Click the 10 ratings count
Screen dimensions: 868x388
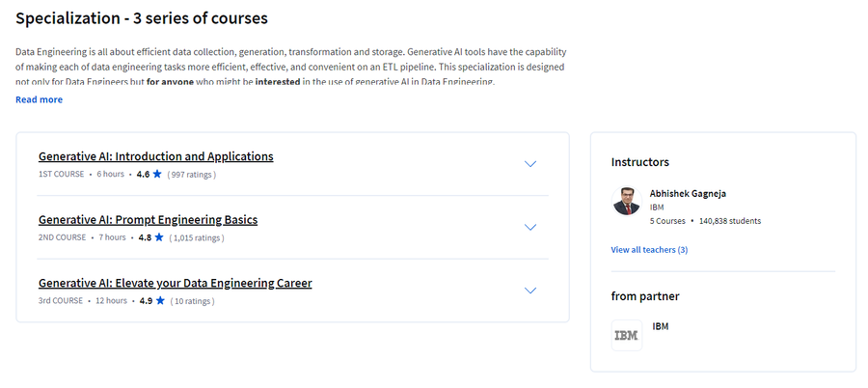[192, 301]
